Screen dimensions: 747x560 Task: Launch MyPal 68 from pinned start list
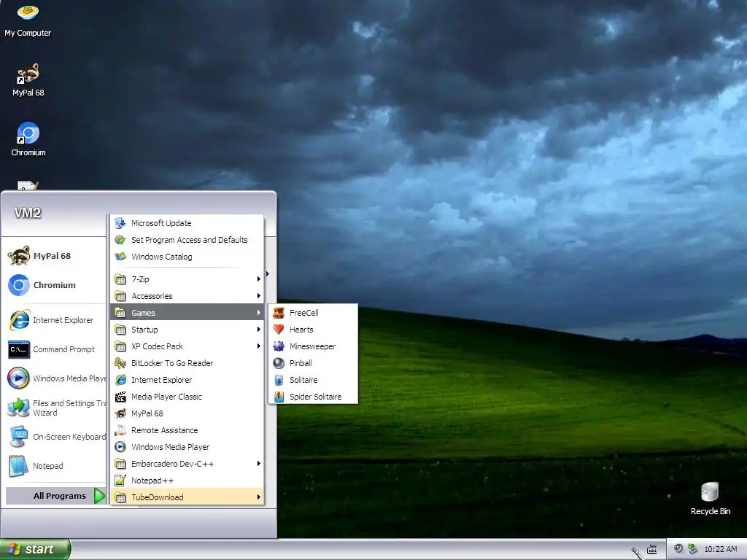pyautogui.click(x=53, y=256)
